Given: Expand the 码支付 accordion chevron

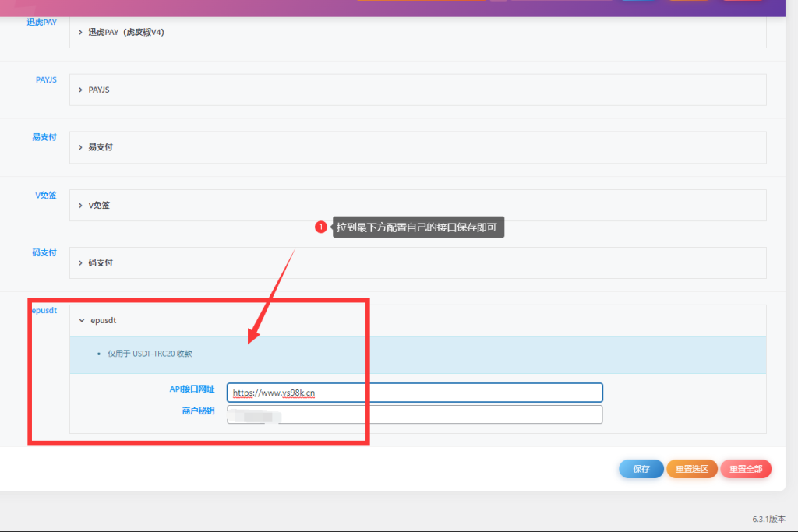Looking at the screenshot, I should pyautogui.click(x=80, y=262).
